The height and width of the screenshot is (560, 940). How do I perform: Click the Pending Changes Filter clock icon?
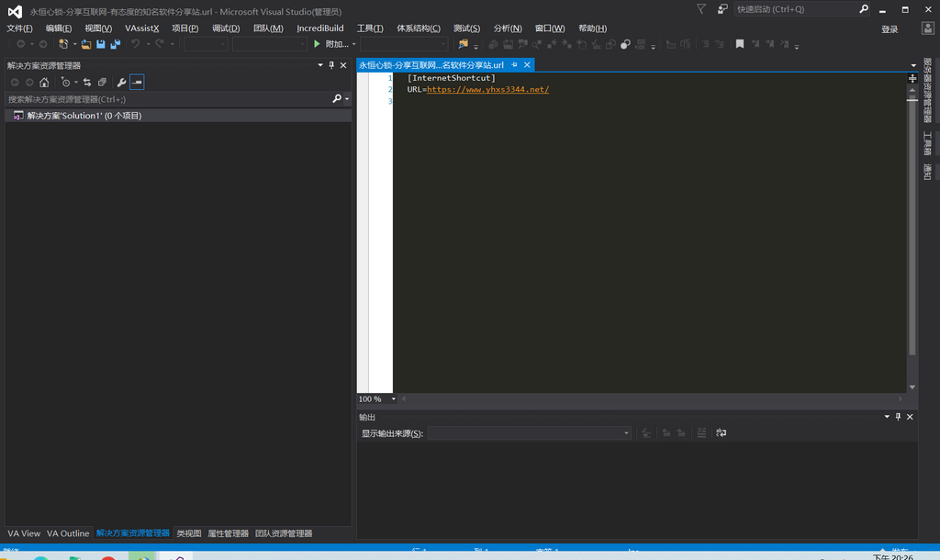[65, 82]
